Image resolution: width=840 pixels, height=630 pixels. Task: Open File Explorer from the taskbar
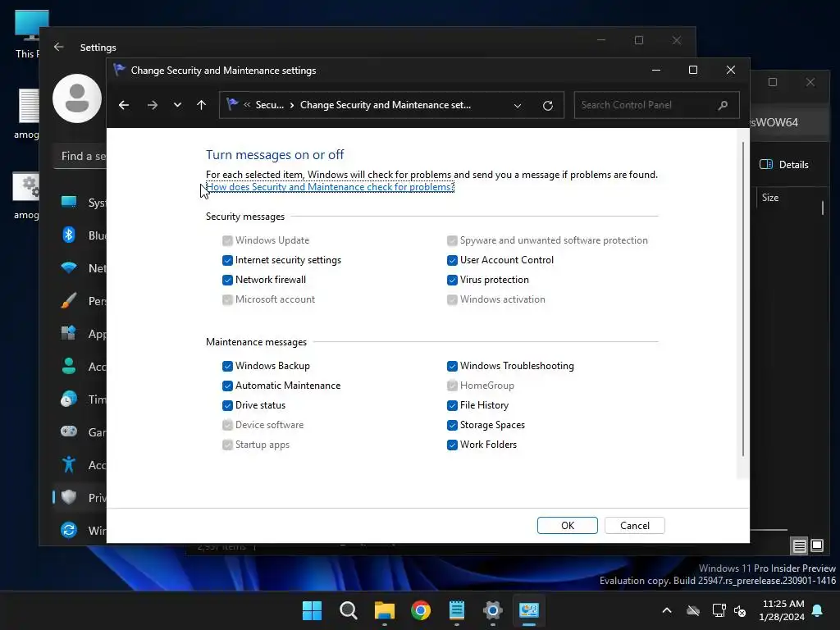point(384,610)
